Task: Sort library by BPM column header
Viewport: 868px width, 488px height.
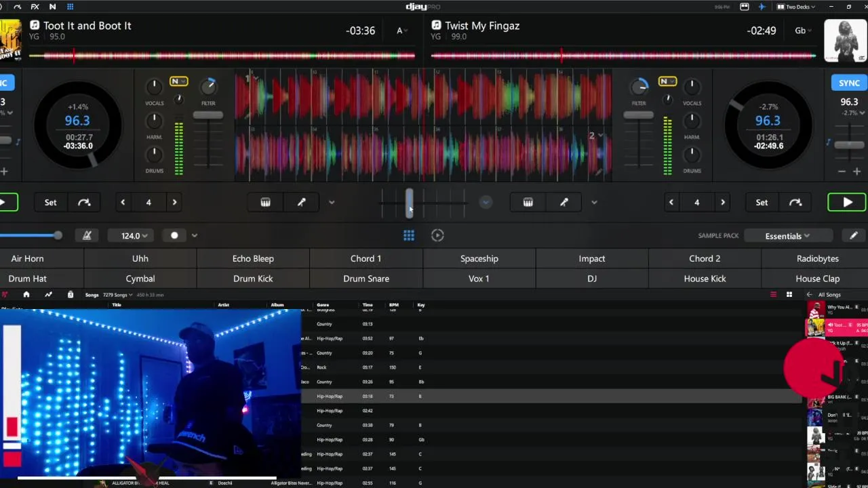Action: tap(393, 305)
